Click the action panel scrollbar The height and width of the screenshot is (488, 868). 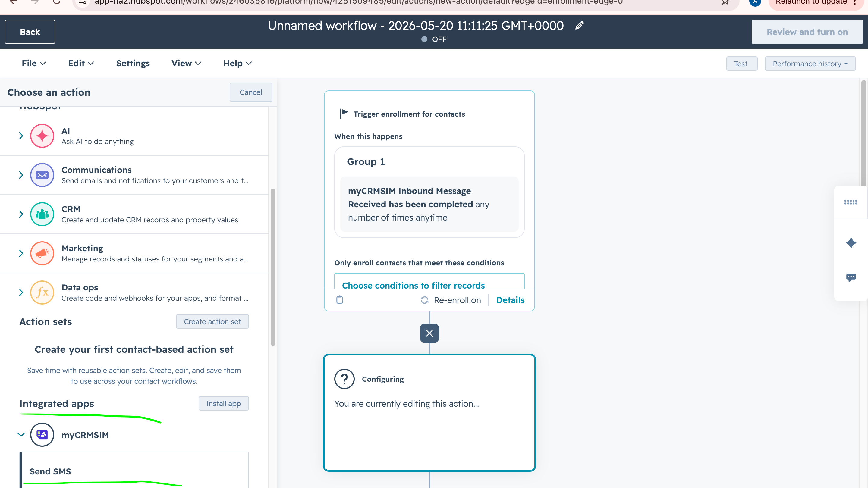273,267
